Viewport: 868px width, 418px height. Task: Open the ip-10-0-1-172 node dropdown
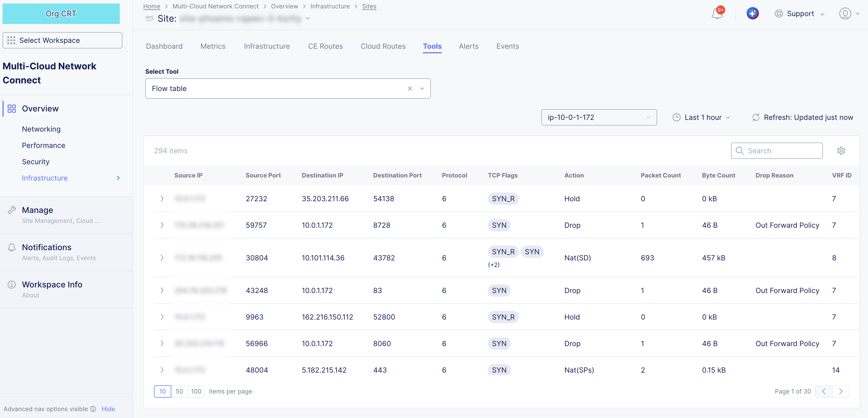599,117
